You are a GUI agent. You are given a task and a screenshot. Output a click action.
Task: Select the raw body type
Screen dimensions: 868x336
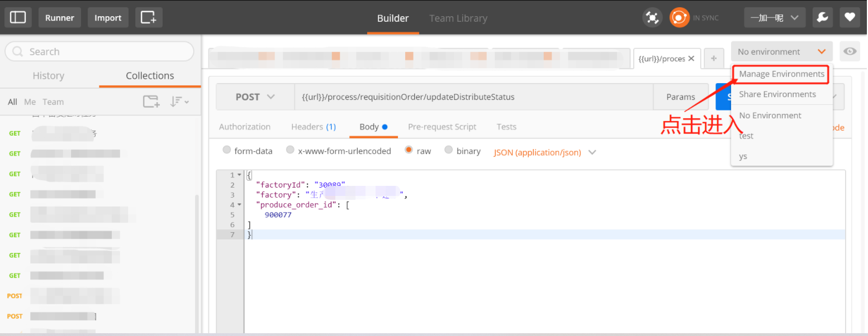(409, 150)
